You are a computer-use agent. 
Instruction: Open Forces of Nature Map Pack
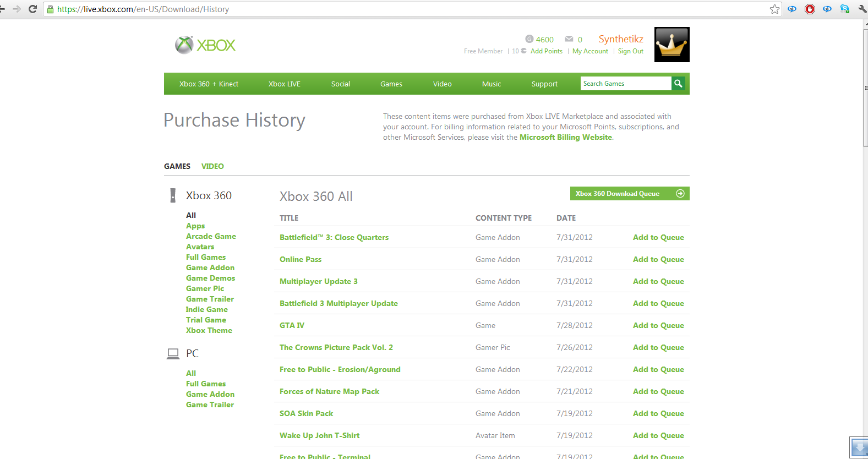[329, 391]
